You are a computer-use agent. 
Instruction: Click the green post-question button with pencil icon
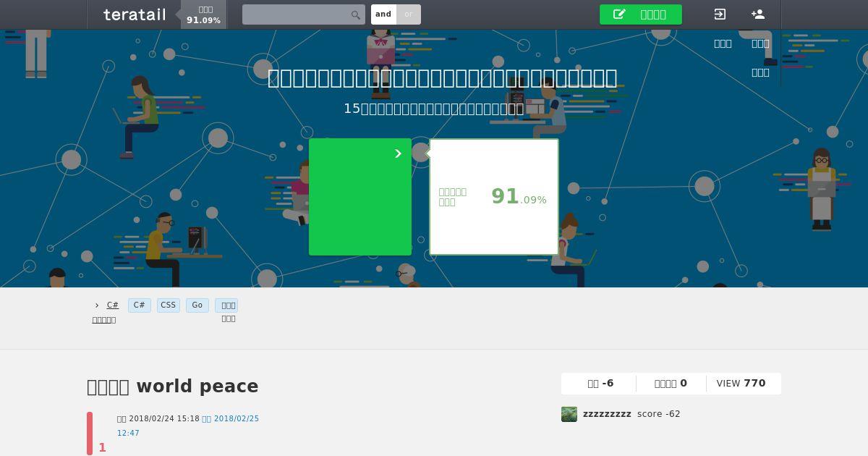pyautogui.click(x=641, y=14)
